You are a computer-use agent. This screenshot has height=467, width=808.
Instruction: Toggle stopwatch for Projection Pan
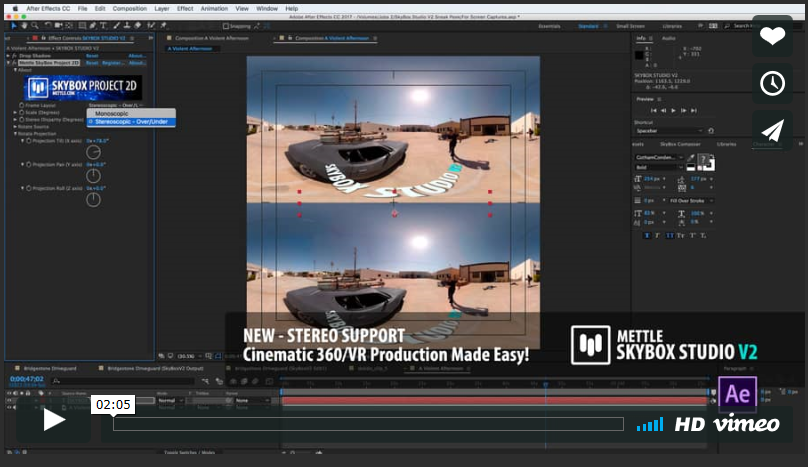tap(29, 164)
